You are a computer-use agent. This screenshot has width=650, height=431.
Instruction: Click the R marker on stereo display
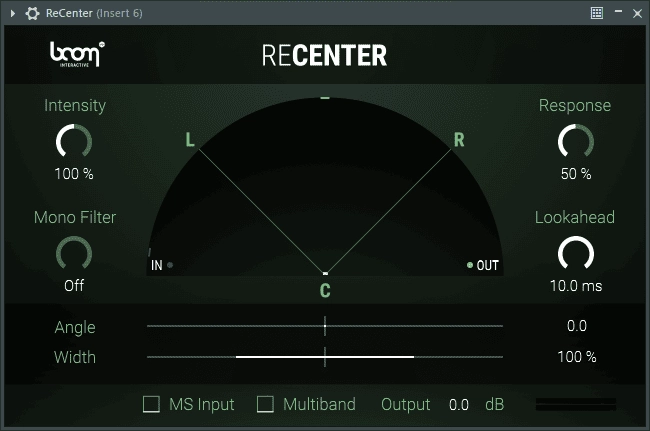(x=459, y=140)
